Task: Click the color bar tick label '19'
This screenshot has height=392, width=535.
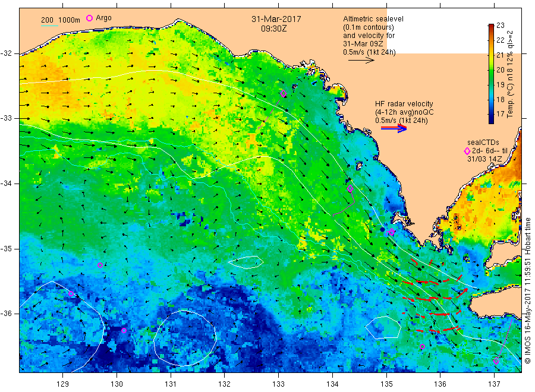Action: coord(500,84)
